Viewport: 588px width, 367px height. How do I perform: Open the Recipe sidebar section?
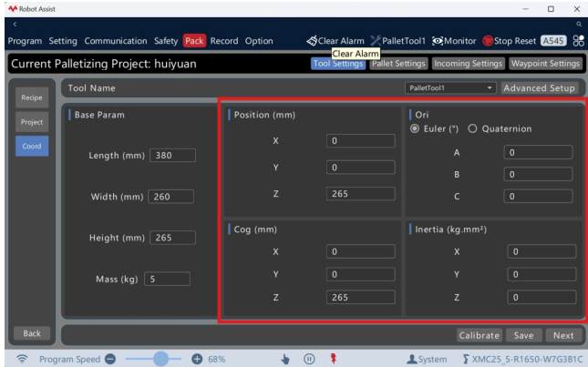pyautogui.click(x=32, y=97)
